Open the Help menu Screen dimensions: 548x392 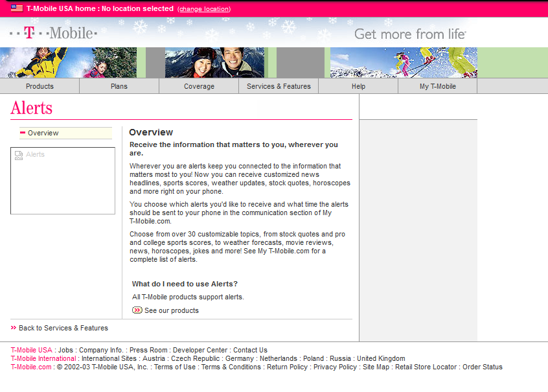[x=358, y=86]
